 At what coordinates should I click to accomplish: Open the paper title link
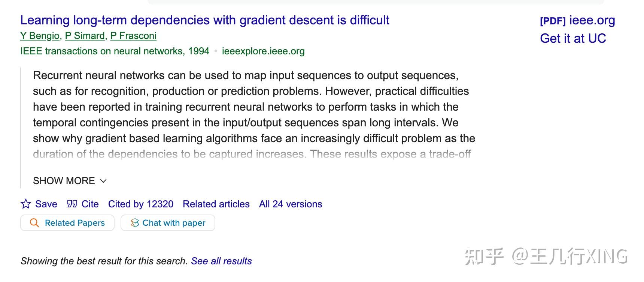click(x=205, y=20)
